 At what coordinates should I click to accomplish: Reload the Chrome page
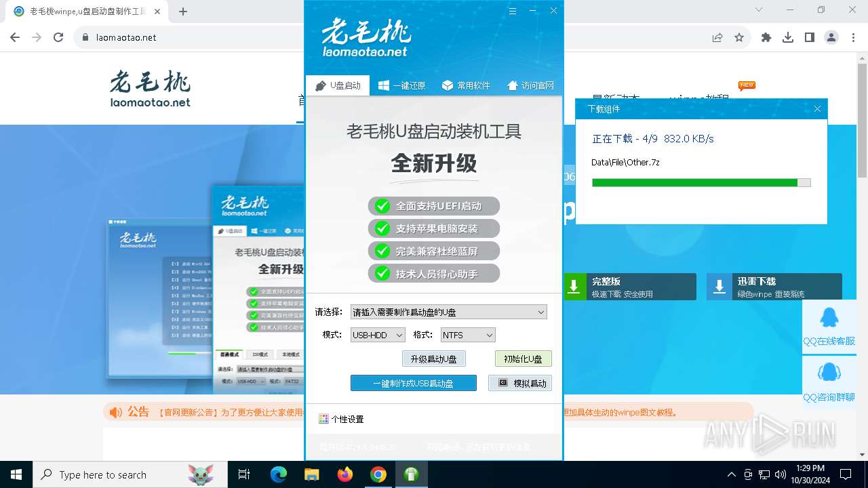[x=58, y=37]
